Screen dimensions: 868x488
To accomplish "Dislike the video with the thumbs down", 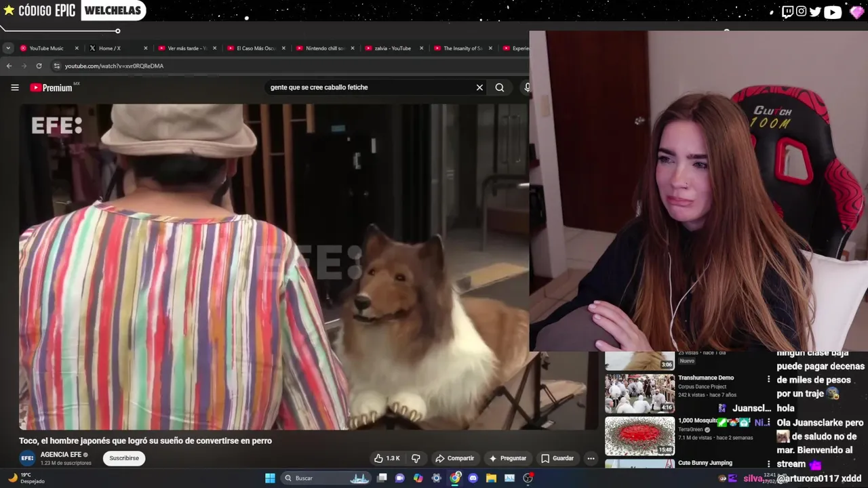I will tap(416, 458).
